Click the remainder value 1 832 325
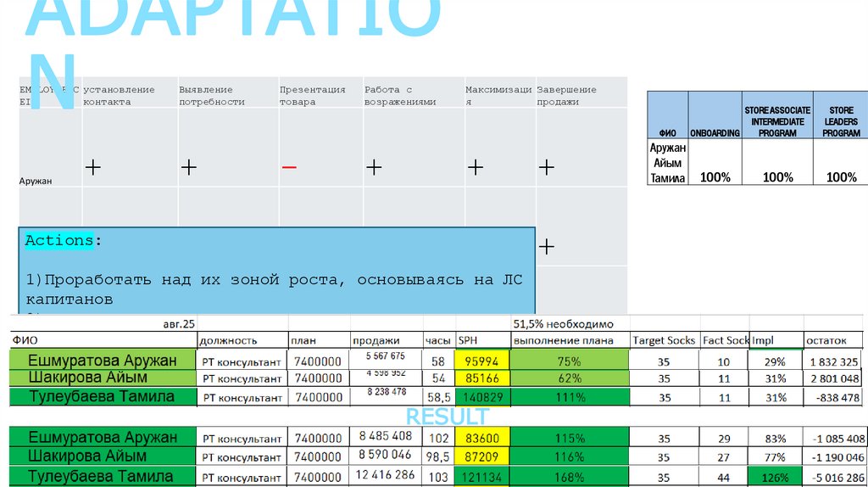Image resolution: width=868 pixels, height=487 pixels. 834,361
